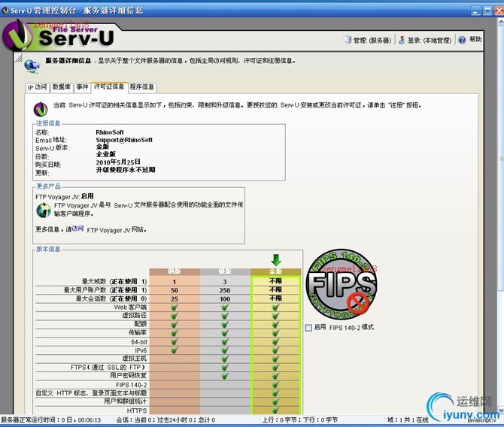
Task: Minimize the Serv-U console window
Action: coord(476,11)
